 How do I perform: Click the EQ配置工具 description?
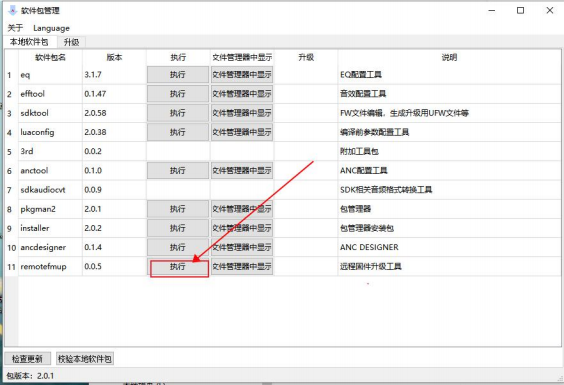[449, 75]
